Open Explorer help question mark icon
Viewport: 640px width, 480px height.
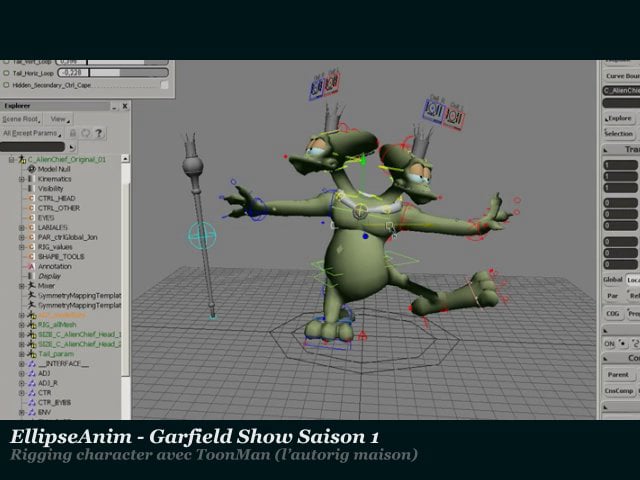[x=99, y=133]
